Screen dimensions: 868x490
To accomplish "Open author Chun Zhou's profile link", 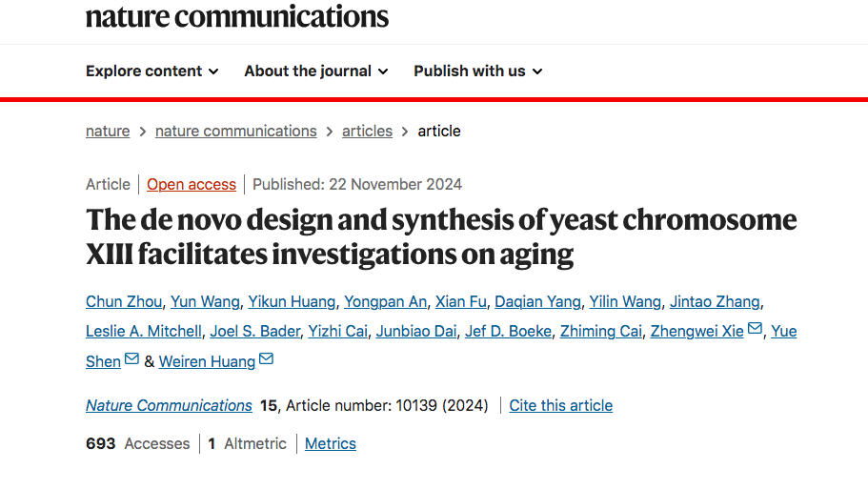I will coord(124,302).
